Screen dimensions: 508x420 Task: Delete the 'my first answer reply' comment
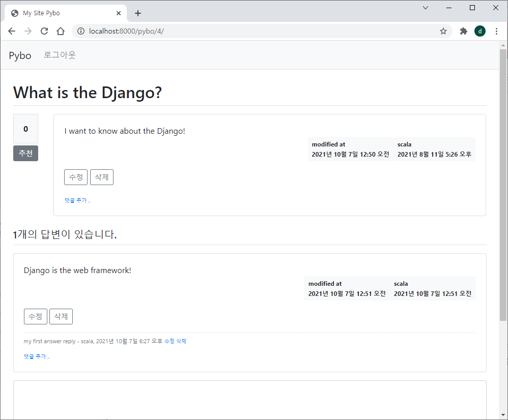181,341
